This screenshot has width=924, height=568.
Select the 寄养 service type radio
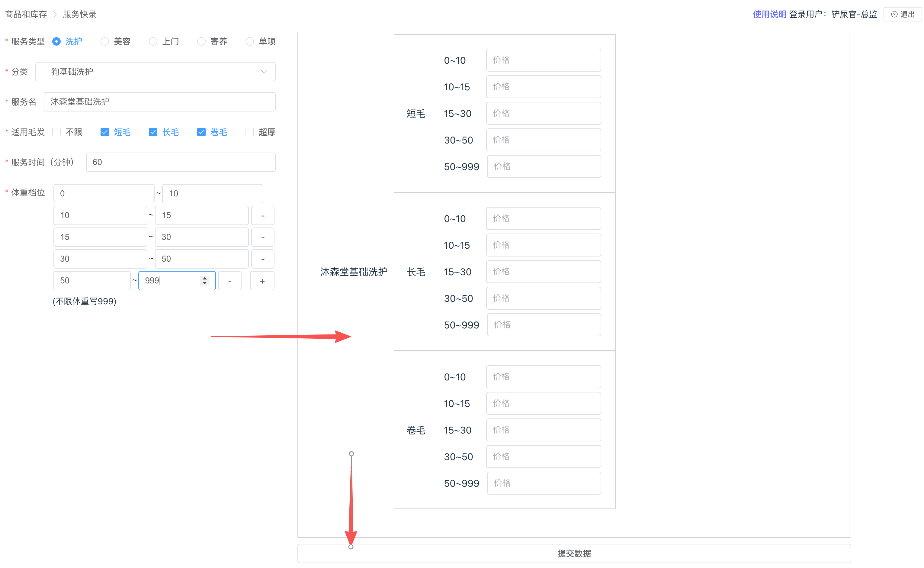pyautogui.click(x=202, y=41)
